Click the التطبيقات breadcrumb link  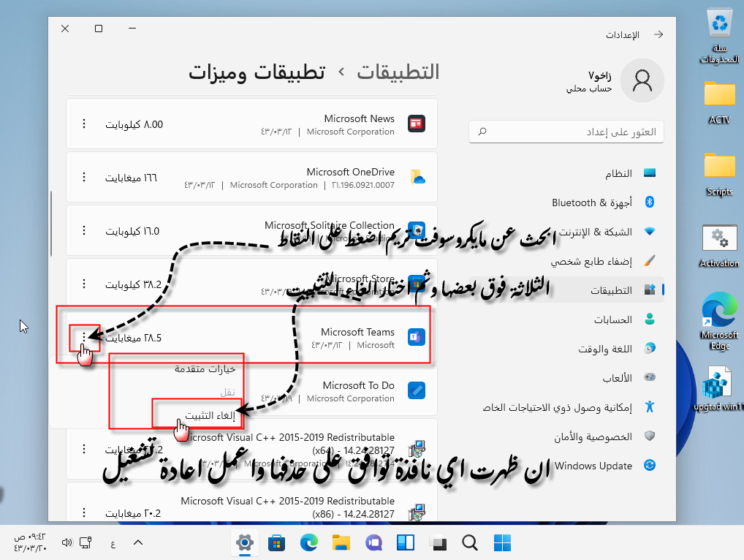(x=398, y=72)
